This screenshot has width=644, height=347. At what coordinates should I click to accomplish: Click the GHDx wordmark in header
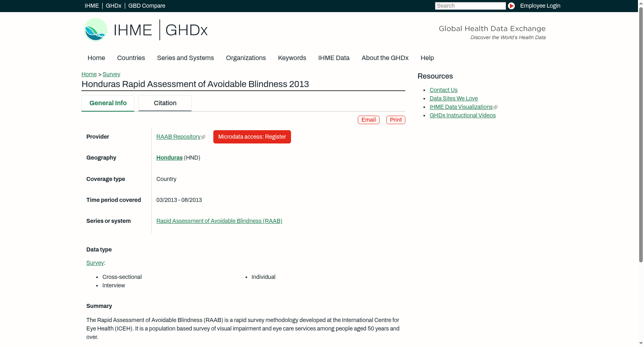click(186, 30)
